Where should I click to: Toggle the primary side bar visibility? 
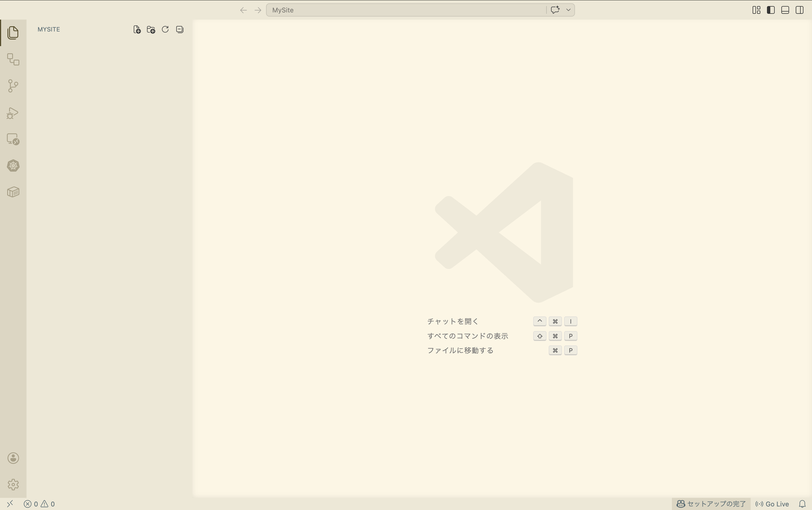(x=771, y=10)
